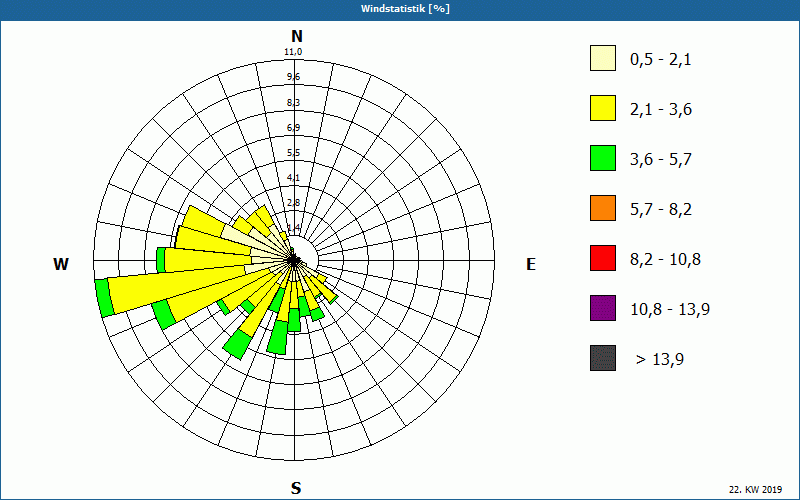Click the dark gray > 13,9 swatch
The image size is (800, 500).
tap(603, 358)
